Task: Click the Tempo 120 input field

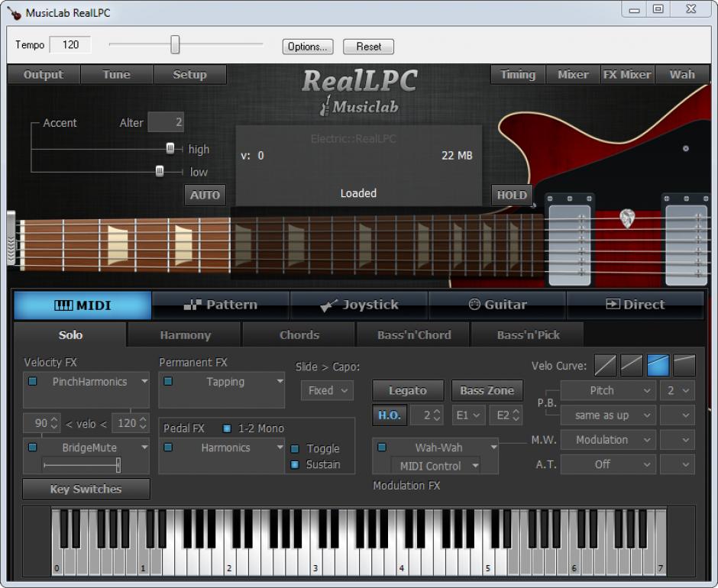Action: coord(70,44)
